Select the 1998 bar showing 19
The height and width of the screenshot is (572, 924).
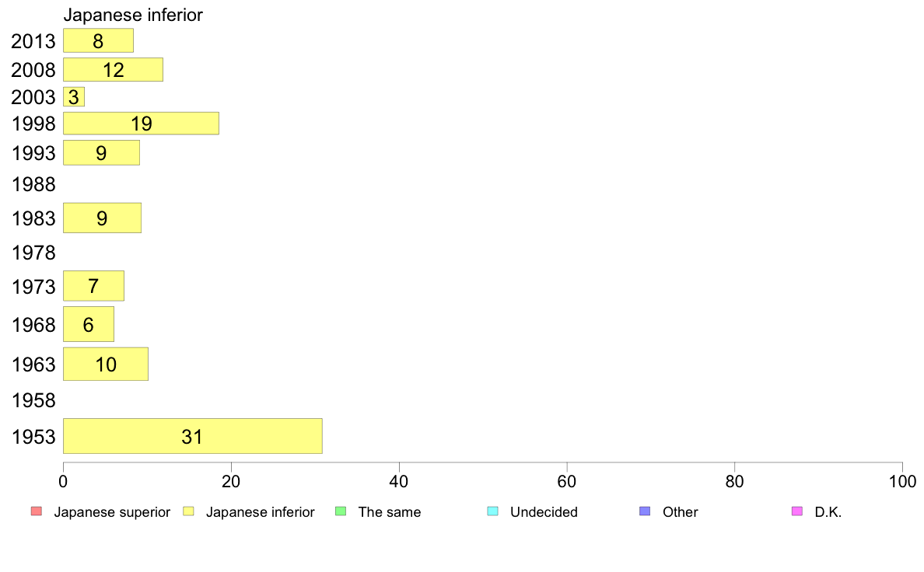(x=141, y=123)
